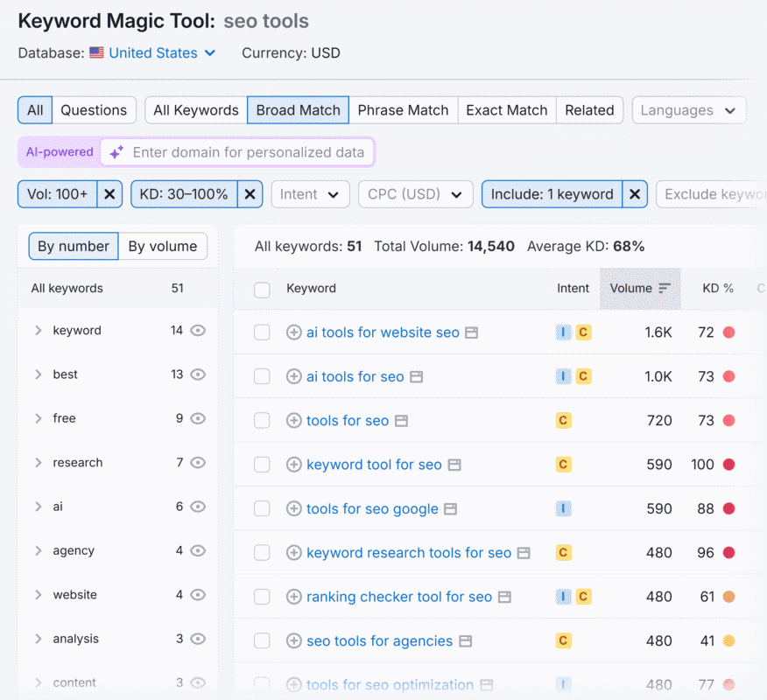Expand the "free" keyword group
This screenshot has width=767, height=700.
[x=39, y=418]
